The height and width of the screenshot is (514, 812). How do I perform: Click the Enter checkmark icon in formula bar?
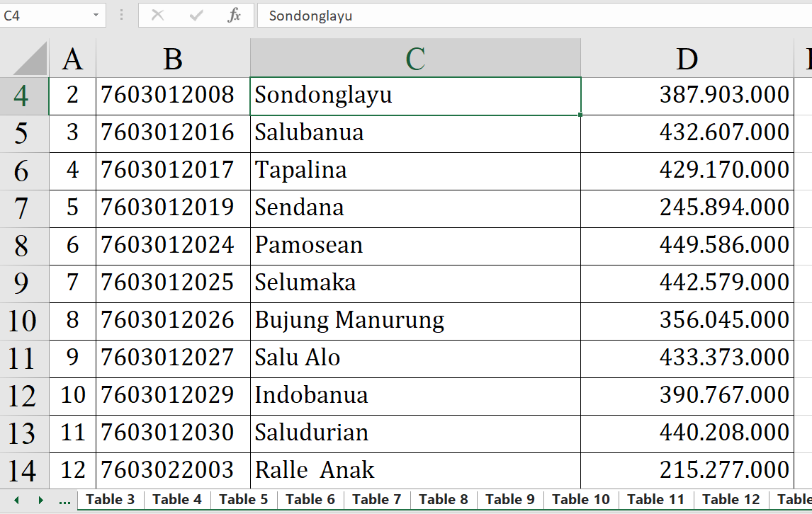click(196, 16)
